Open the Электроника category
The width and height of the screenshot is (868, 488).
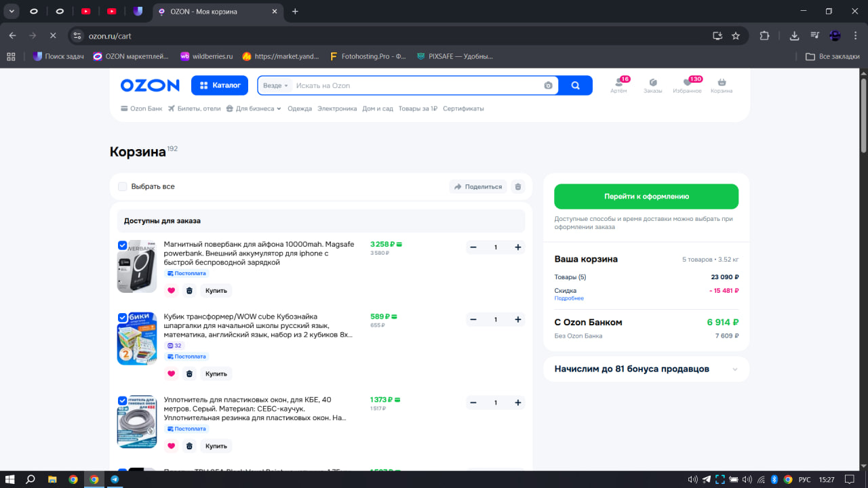click(337, 108)
